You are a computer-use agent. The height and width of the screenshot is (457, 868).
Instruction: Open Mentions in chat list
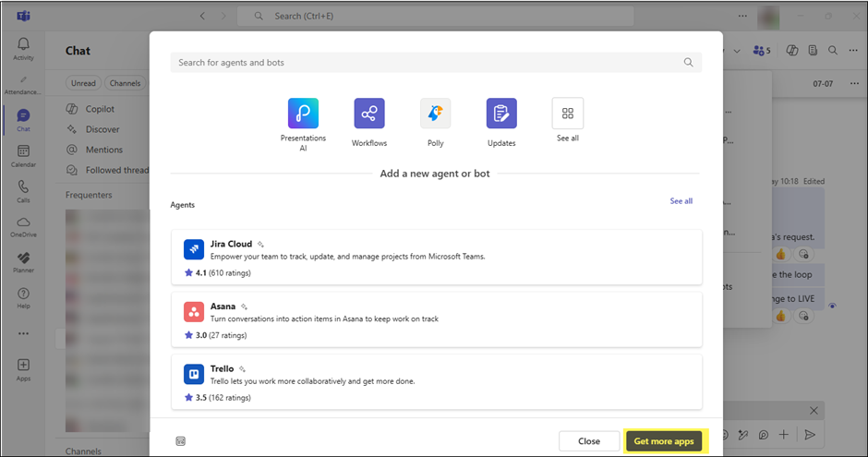tap(102, 150)
